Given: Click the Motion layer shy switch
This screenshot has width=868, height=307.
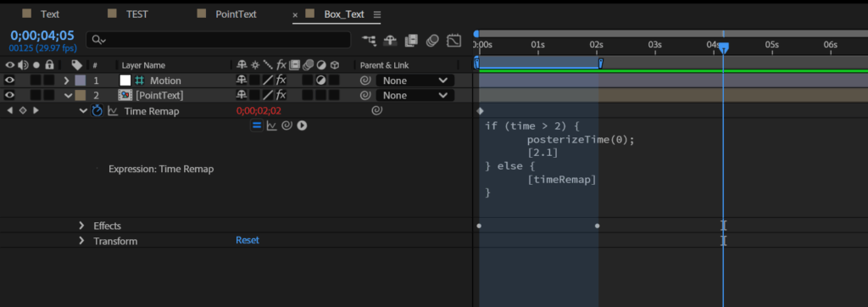Looking at the screenshot, I should click(x=241, y=81).
